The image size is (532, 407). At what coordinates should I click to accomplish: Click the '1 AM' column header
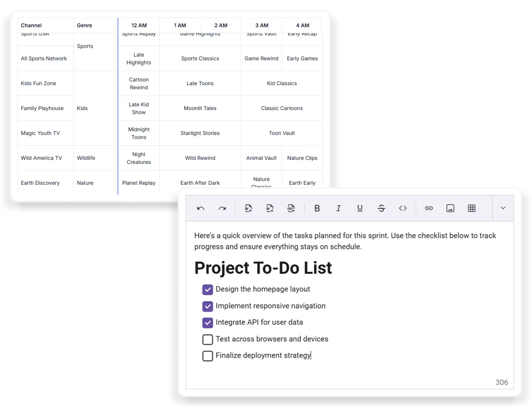[180, 25]
